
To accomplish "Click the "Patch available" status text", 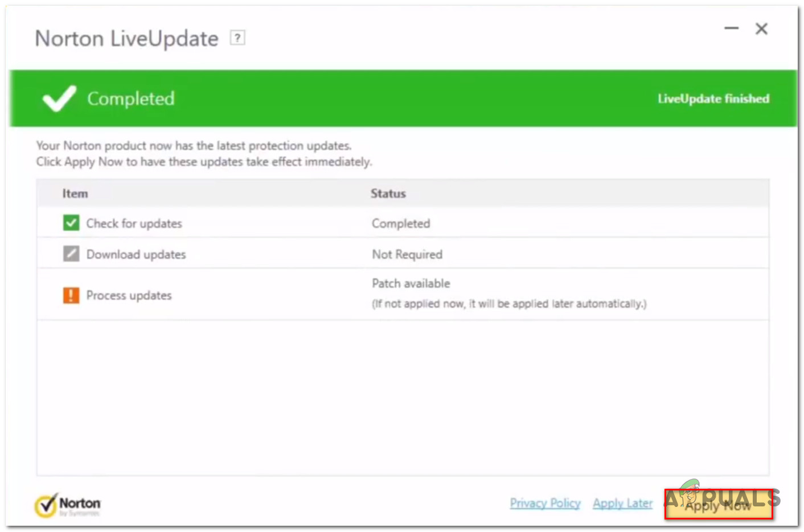I will pyautogui.click(x=411, y=283).
